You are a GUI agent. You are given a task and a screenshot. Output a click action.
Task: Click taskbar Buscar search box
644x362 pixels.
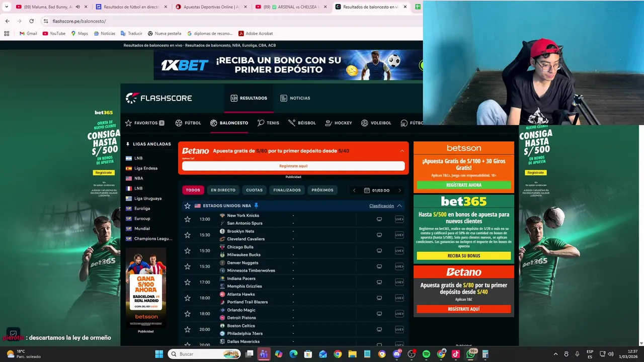coord(204,354)
